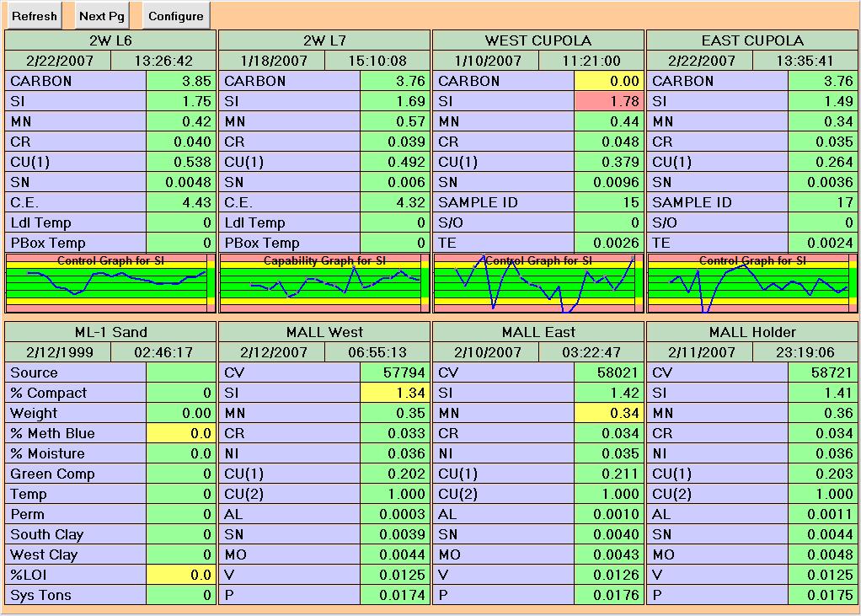
Task: Click MALL East yellow MN value 0.34
Action: [609, 414]
